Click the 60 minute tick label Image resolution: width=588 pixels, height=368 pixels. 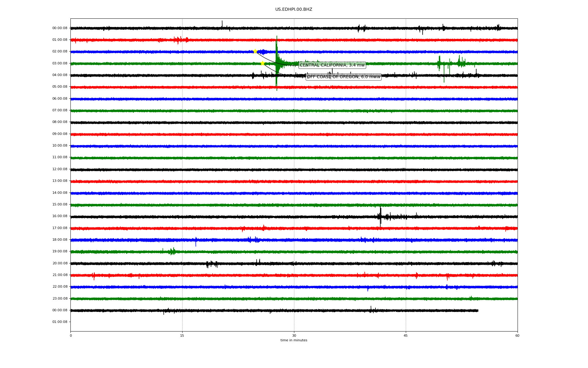(517, 335)
